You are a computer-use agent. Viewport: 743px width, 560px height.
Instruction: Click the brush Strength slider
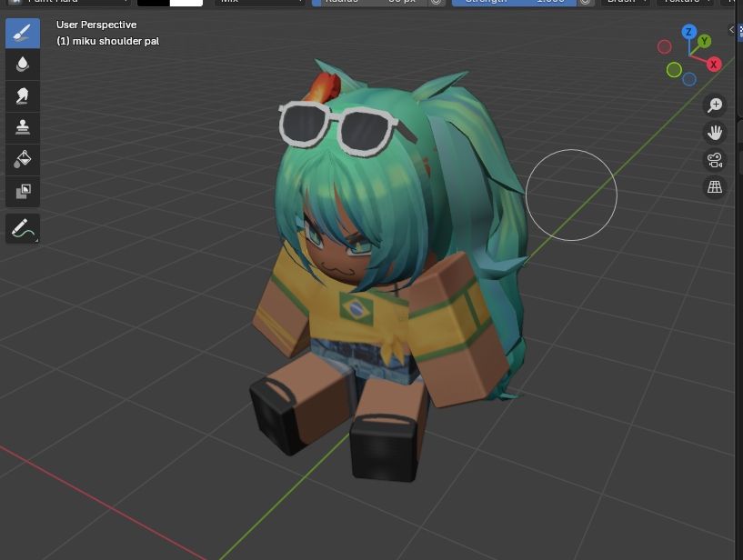[x=514, y=2]
